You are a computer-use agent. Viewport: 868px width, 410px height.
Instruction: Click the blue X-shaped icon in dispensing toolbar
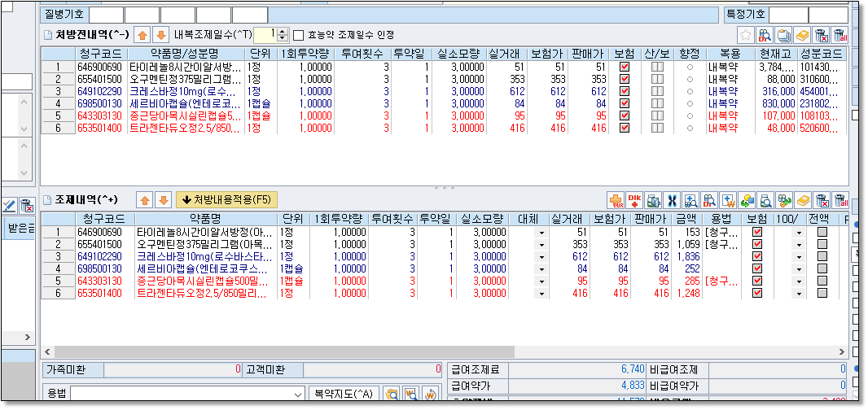click(x=673, y=200)
